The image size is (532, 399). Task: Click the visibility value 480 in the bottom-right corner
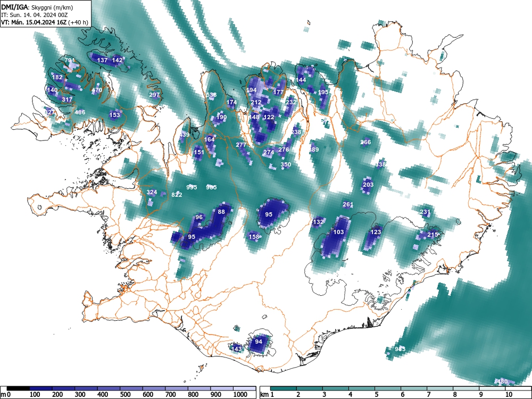coord(503,381)
